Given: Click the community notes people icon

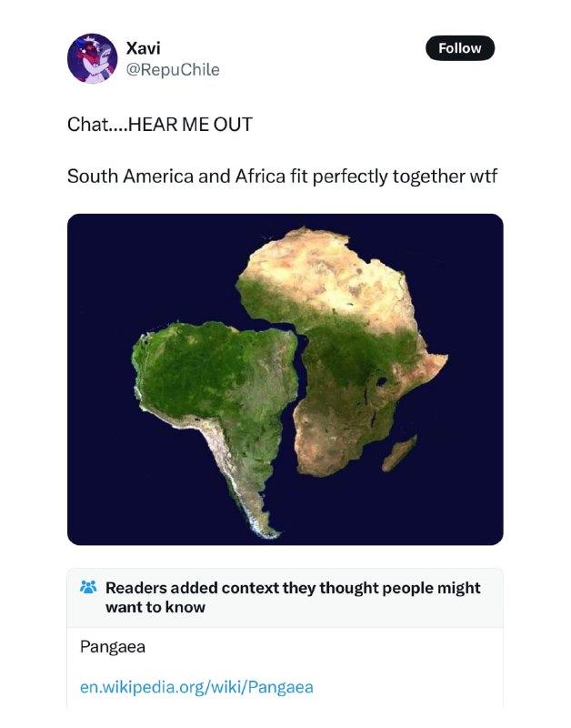Looking at the screenshot, I should (x=88, y=587).
